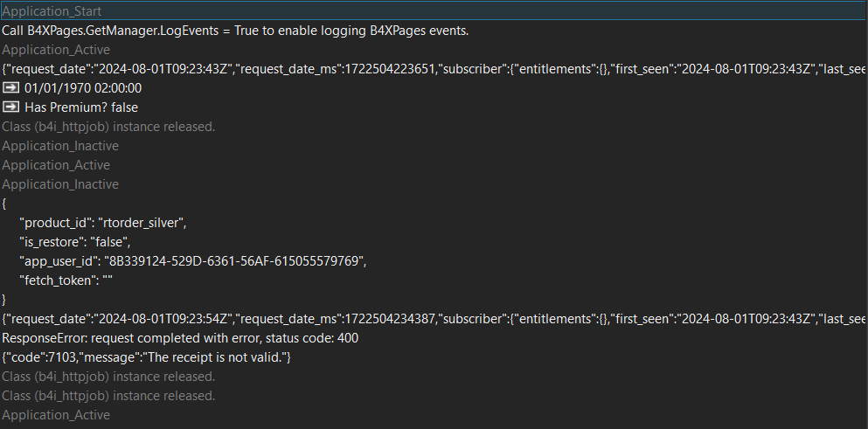868x429 pixels.
Task: Click the lone closing curly brace line
Action: click(x=5, y=300)
